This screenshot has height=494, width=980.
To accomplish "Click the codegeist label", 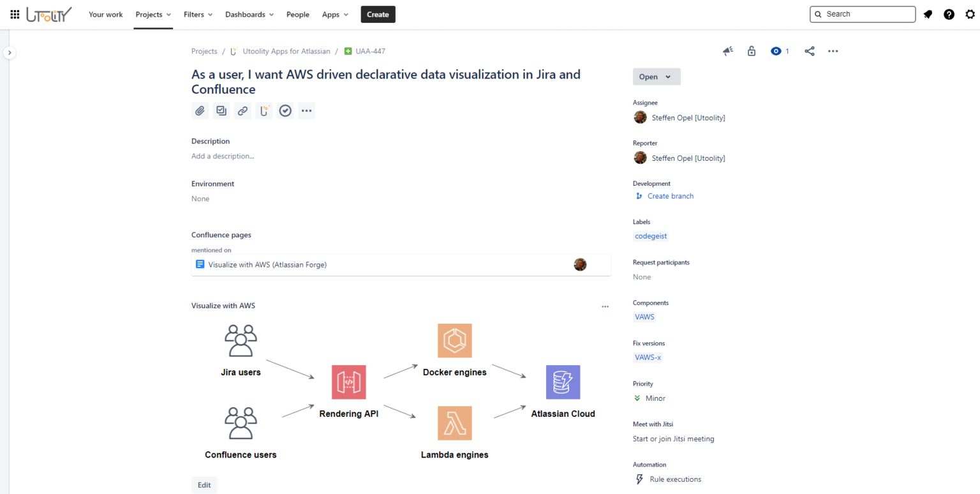I will click(651, 236).
